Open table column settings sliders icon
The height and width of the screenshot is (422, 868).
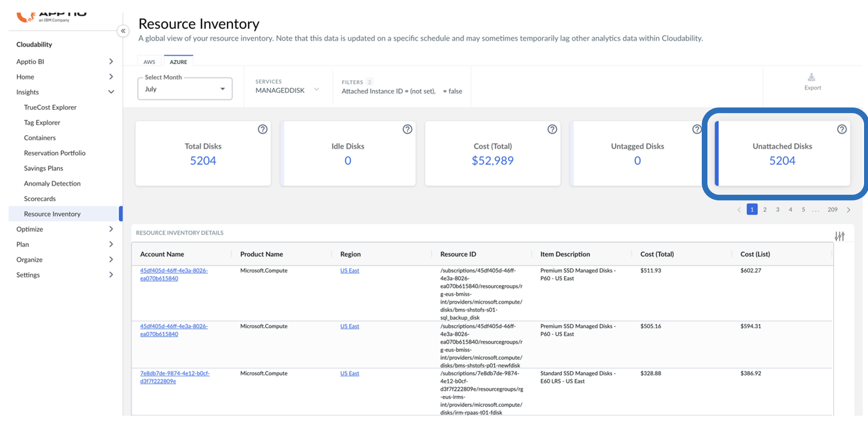pos(839,236)
